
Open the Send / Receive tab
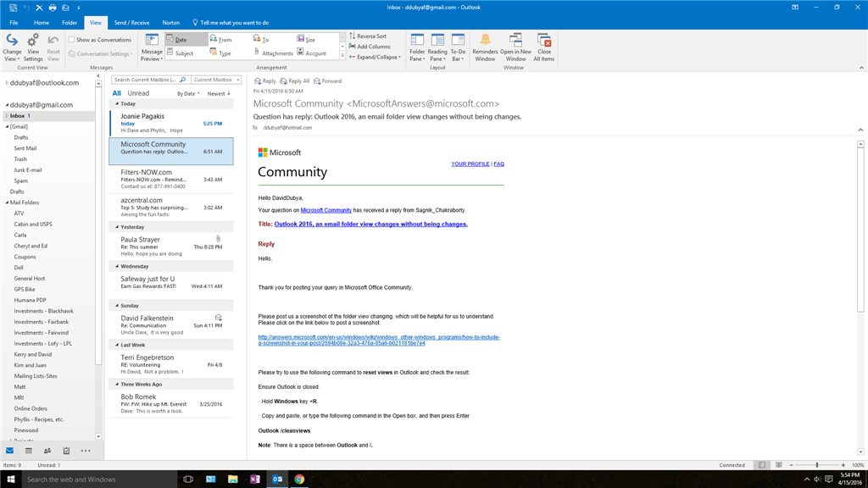tap(131, 23)
